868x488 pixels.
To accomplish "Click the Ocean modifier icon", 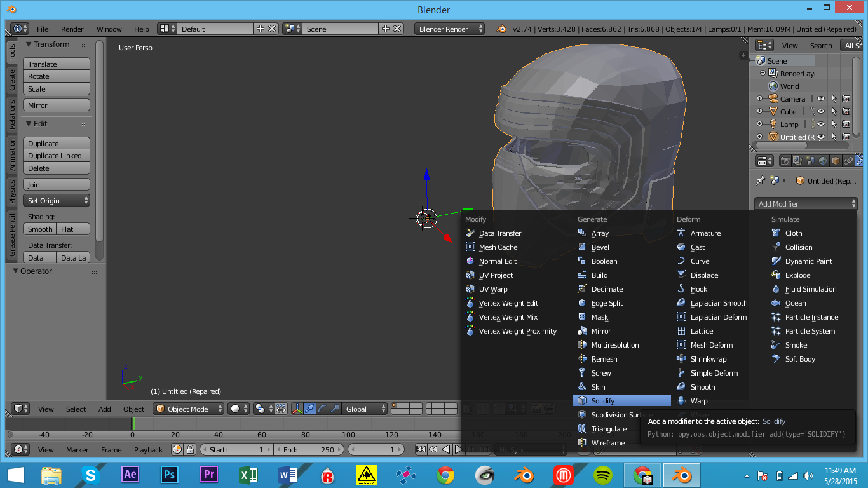I will (776, 303).
